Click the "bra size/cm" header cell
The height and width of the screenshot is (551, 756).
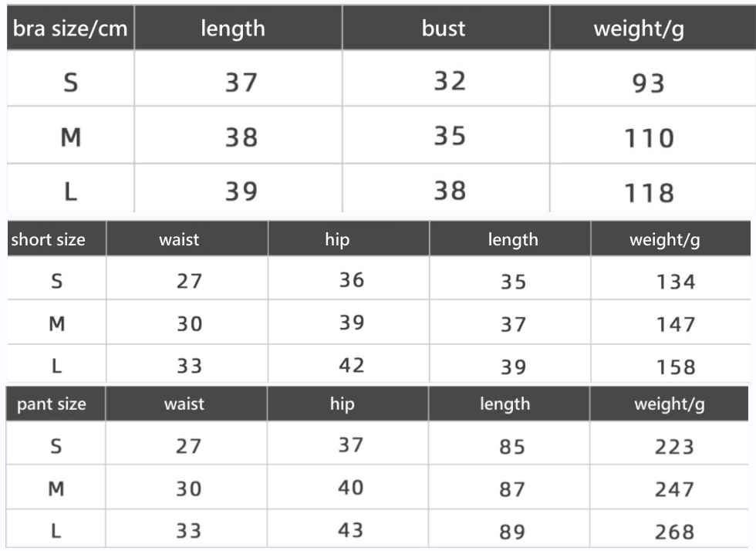coord(69,30)
